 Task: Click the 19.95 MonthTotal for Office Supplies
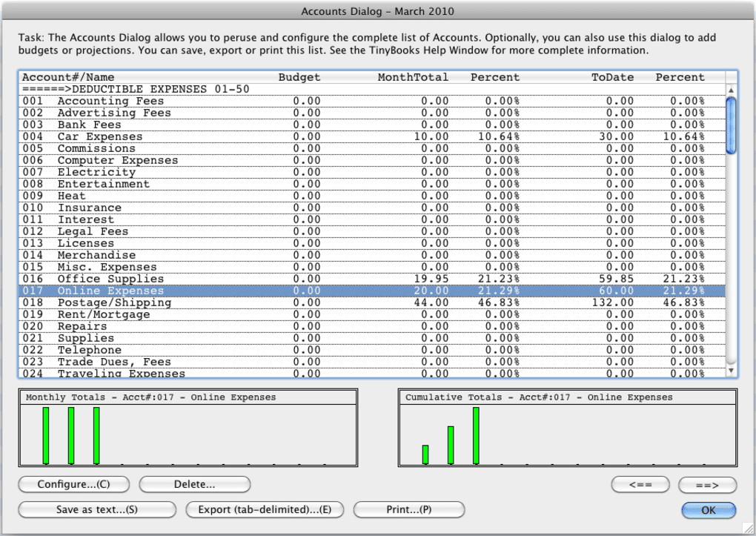[431, 279]
